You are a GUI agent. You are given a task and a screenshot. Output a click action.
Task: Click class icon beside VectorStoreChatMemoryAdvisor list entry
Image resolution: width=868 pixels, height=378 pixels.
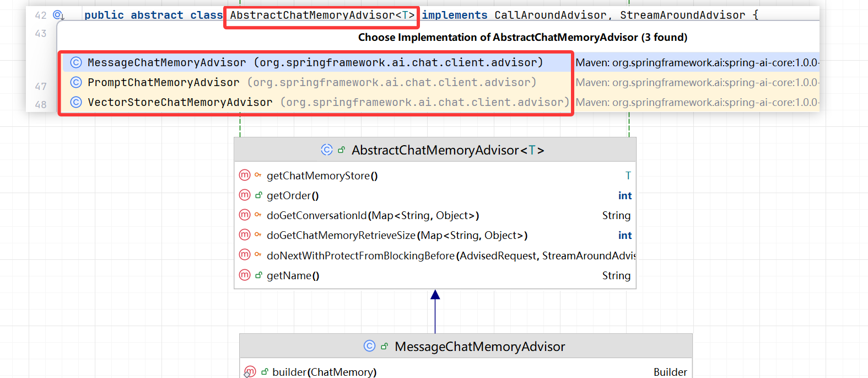(76, 102)
